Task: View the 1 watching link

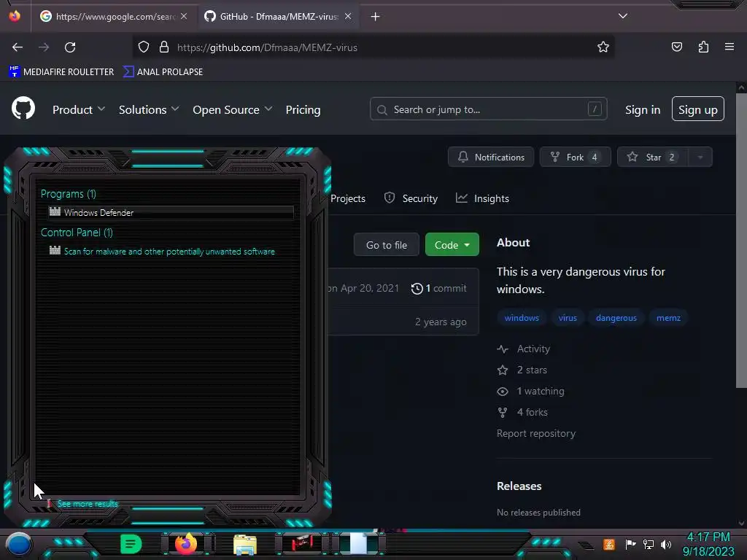Action: (x=530, y=392)
